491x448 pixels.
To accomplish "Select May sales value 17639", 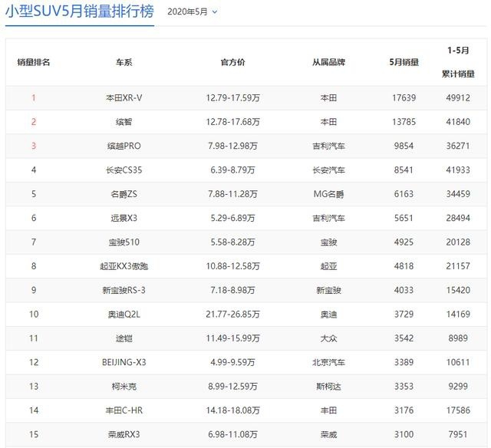I will click(404, 98).
